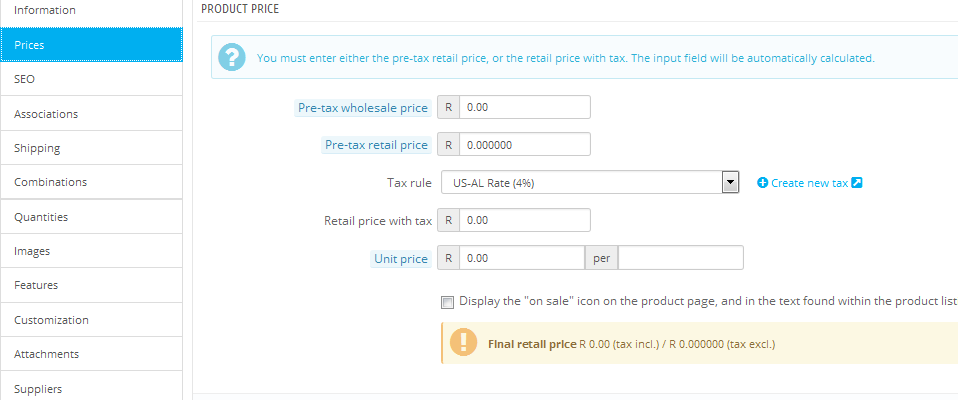Image resolution: width=958 pixels, height=400 pixels.
Task: Select the Combinations tab
Action: 91,182
